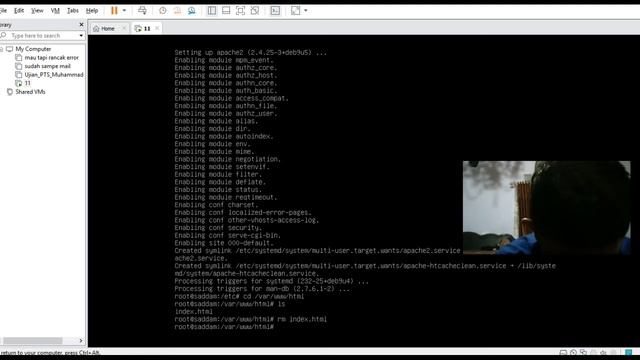This screenshot has width=640, height=360.
Task: Toggle the library sidebar layout icon
Action: pos(211,11)
